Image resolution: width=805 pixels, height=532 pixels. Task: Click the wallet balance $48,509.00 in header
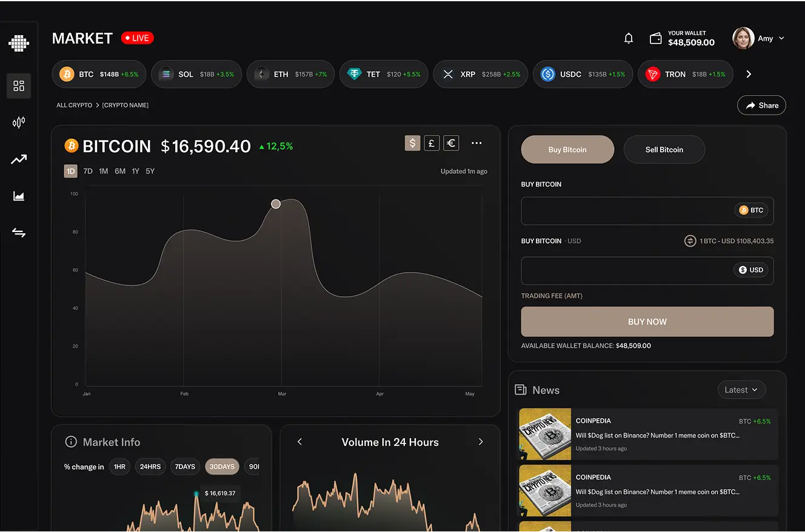692,42
